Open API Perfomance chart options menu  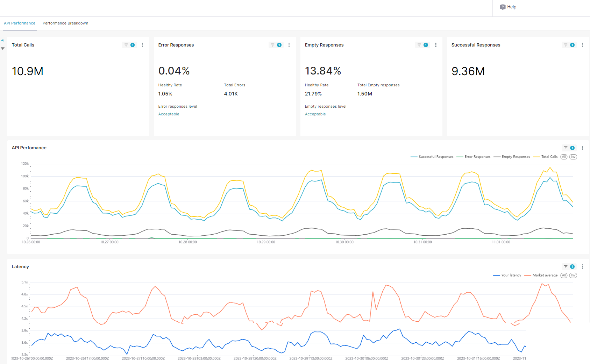coord(582,148)
